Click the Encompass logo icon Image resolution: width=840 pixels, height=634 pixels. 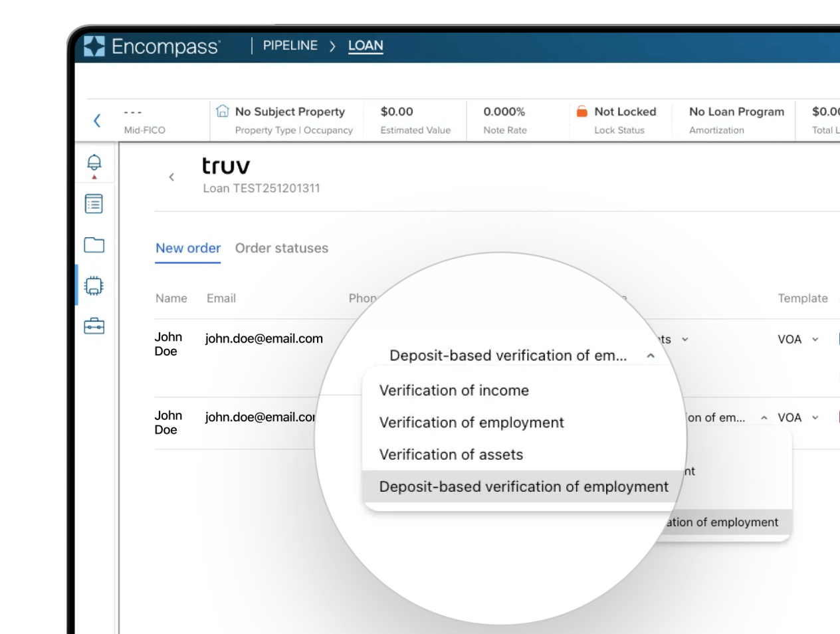[x=94, y=46]
